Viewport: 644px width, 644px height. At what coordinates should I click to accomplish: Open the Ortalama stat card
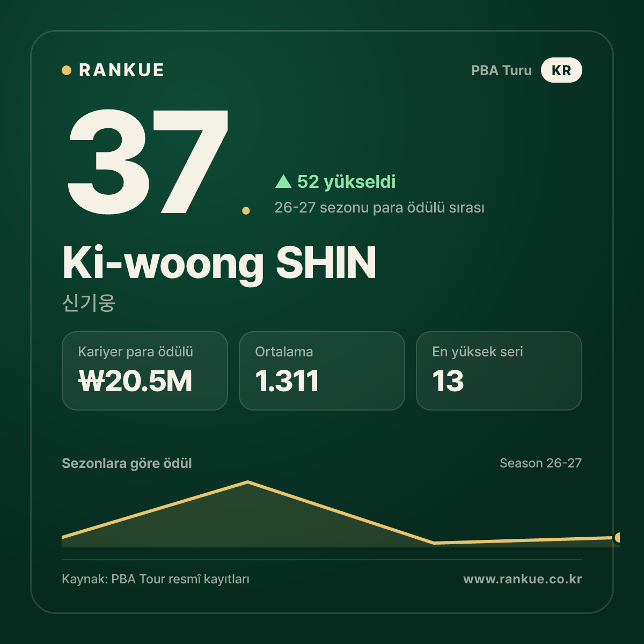[x=322, y=371]
